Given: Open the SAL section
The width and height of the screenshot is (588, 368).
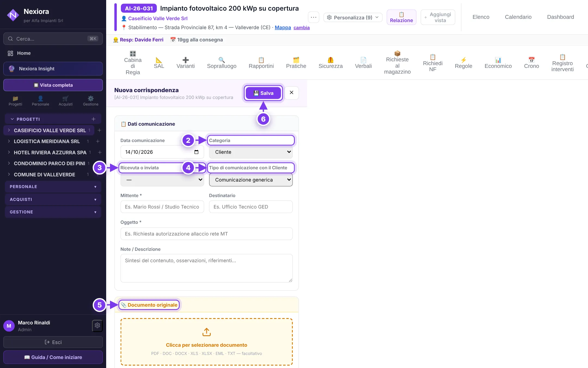Looking at the screenshot, I should 159,63.
